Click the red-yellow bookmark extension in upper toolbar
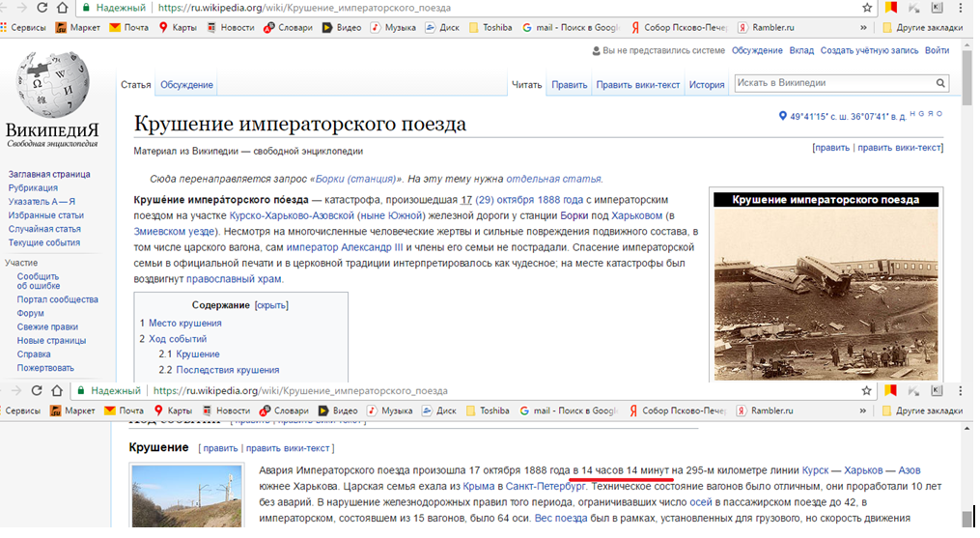The width and height of the screenshot is (980, 538). 890,8
